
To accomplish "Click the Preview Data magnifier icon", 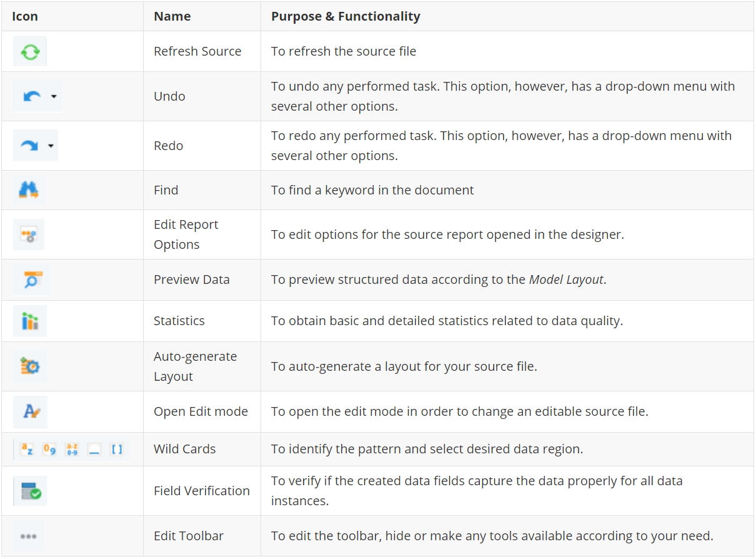I will pos(31,280).
